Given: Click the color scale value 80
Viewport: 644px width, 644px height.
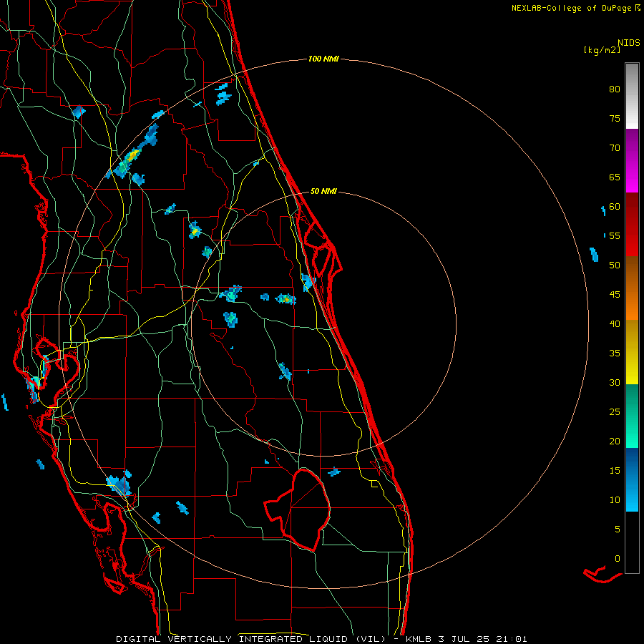Looking at the screenshot, I should click(x=615, y=89).
